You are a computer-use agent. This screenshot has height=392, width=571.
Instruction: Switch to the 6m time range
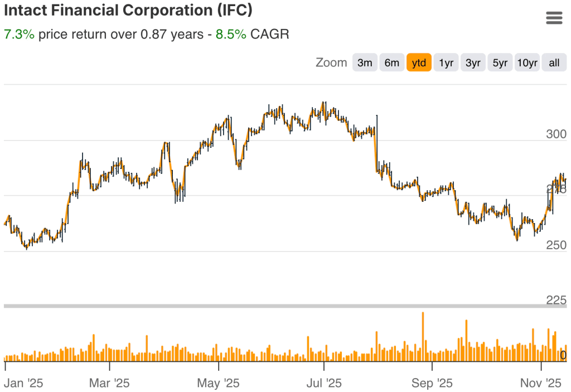coord(391,62)
